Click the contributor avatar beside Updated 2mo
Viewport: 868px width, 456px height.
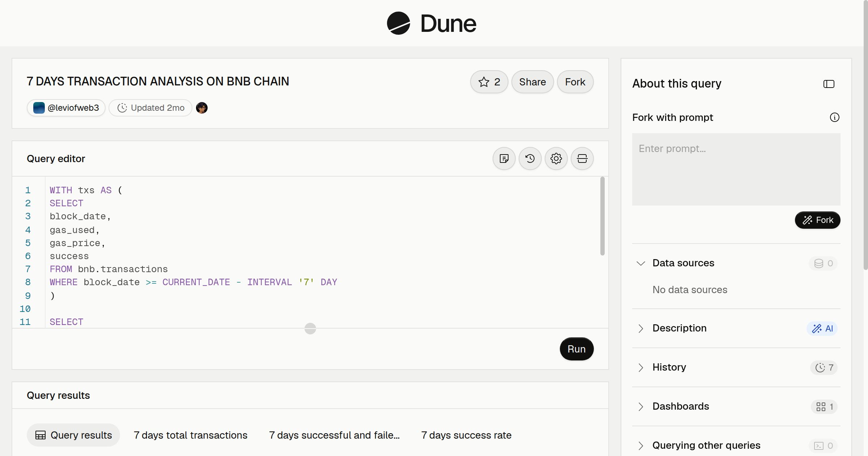point(202,108)
